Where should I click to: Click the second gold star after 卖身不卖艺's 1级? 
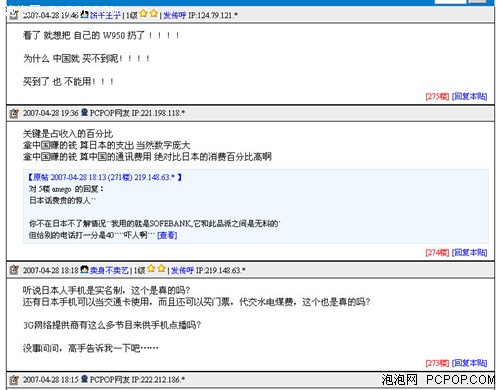161,268
